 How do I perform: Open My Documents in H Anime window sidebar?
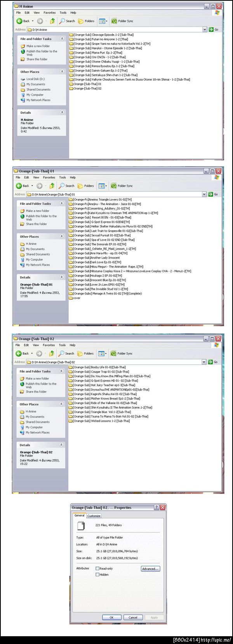point(36,84)
